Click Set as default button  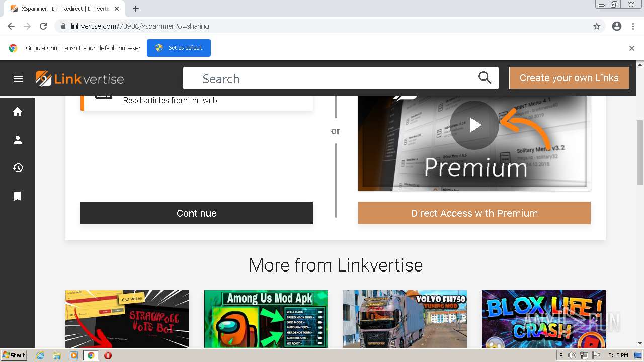[179, 48]
